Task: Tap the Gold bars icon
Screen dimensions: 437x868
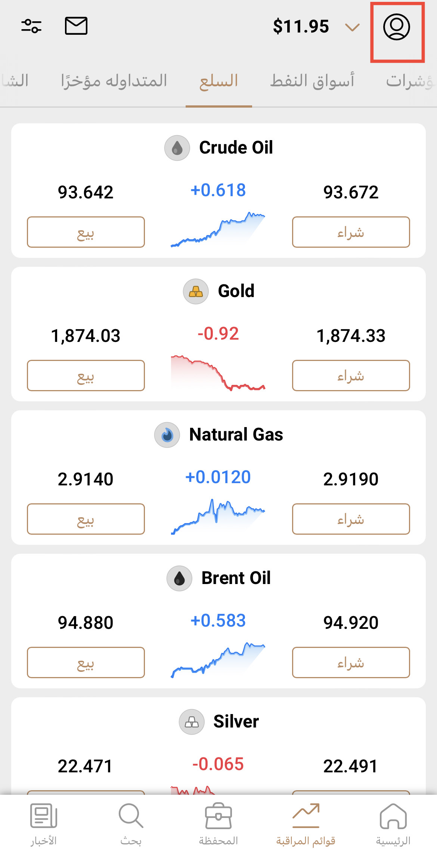Action: [x=196, y=291]
